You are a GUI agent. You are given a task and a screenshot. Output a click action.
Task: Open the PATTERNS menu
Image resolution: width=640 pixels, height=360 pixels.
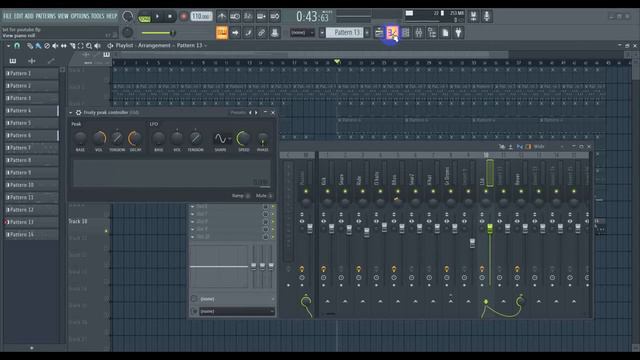point(45,16)
